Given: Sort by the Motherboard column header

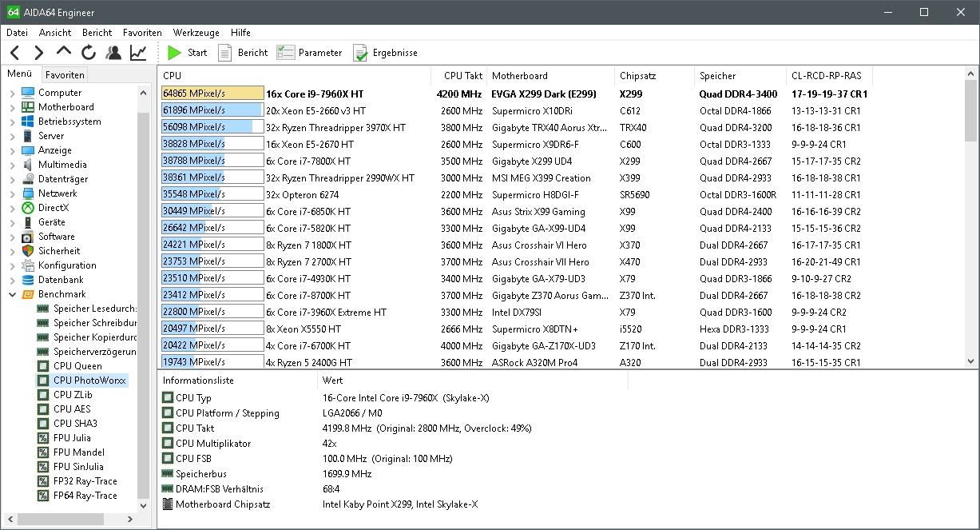Looking at the screenshot, I should click(x=550, y=76).
